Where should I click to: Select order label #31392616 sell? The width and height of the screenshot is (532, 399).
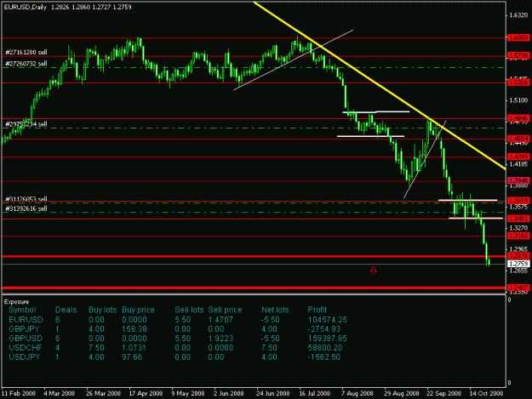(26, 208)
